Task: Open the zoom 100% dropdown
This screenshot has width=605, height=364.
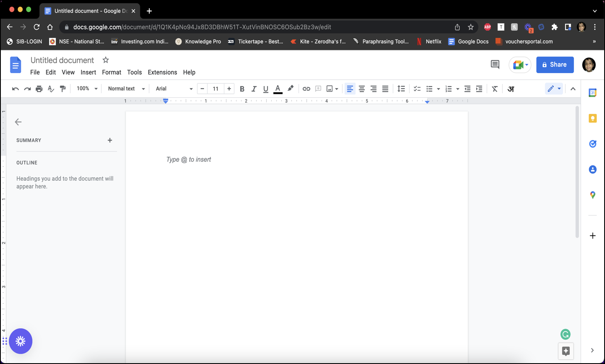Action: (87, 89)
